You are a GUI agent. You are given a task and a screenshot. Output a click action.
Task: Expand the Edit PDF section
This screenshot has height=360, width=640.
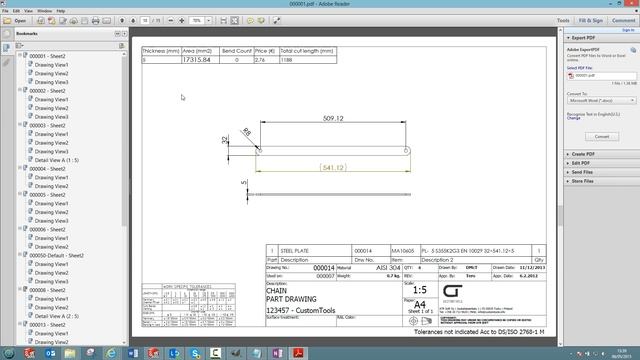568,163
